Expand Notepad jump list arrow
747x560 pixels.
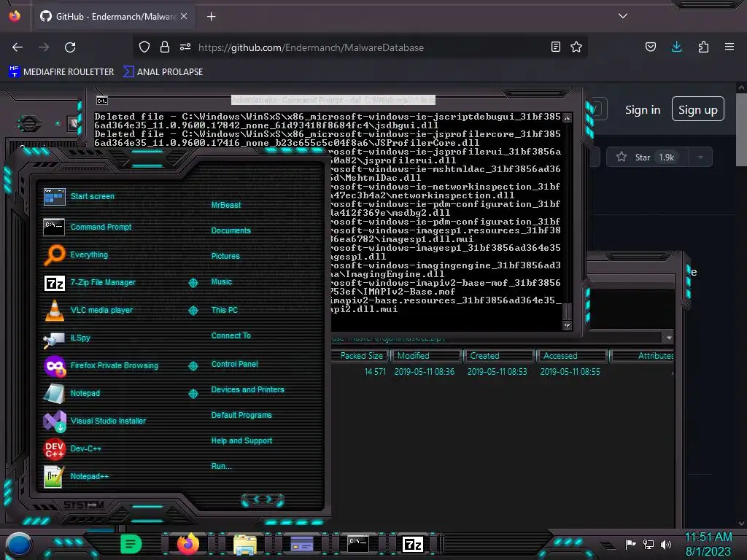(193, 393)
